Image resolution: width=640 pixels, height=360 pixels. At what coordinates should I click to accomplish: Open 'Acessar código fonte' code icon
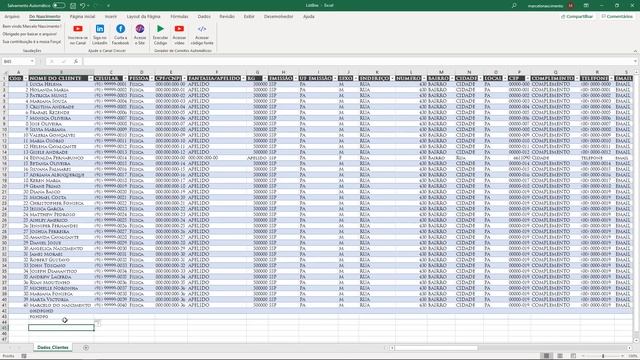[x=202, y=29]
